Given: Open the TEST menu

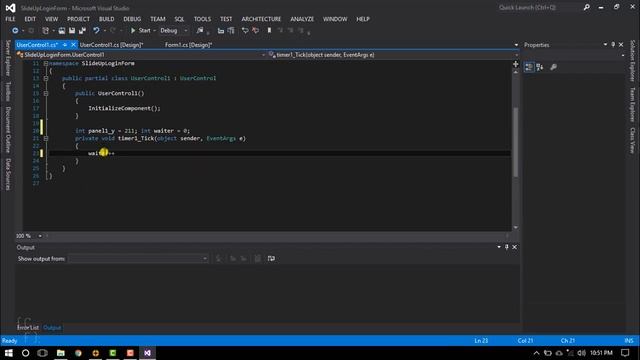Looking at the screenshot, I should (226, 19).
